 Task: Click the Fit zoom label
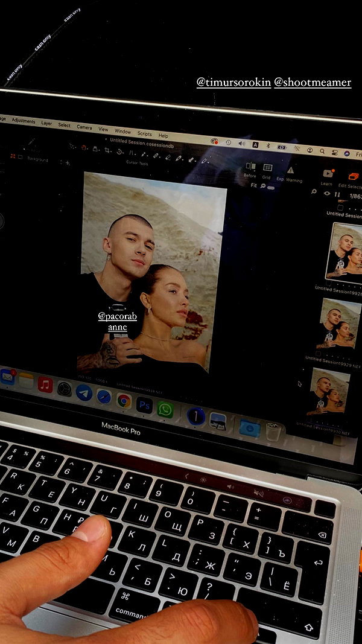(x=253, y=185)
